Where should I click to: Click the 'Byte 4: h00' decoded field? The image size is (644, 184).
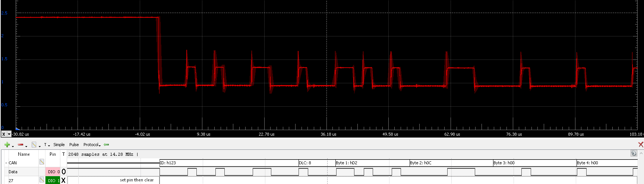tap(607, 163)
